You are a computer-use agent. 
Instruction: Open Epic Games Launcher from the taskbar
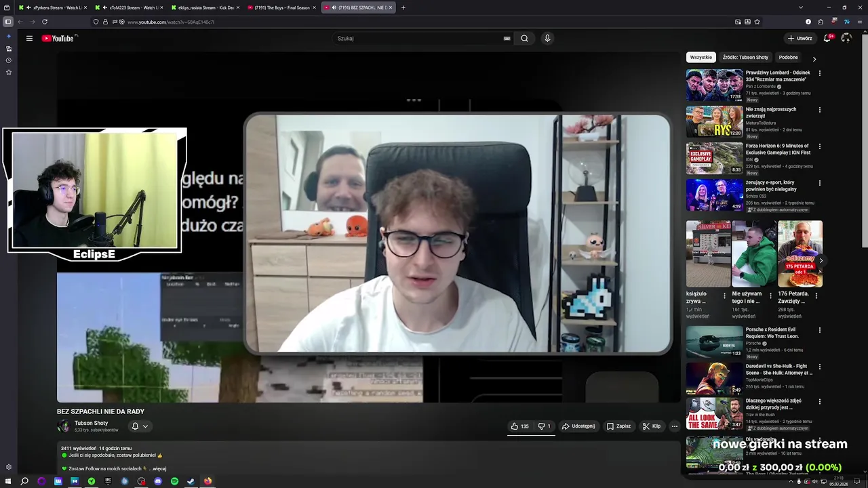tap(108, 481)
